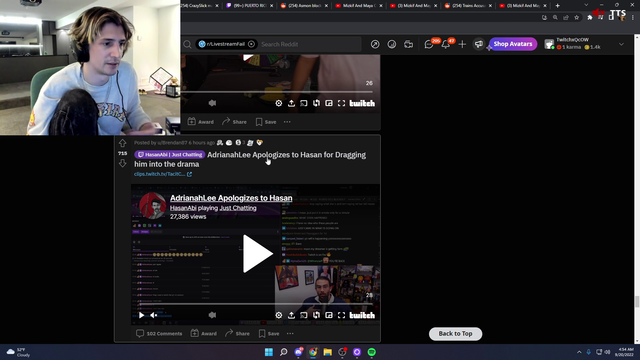The image size is (640, 360).
Task: Mute the lower clip volume speaker
Action: click(x=154, y=315)
